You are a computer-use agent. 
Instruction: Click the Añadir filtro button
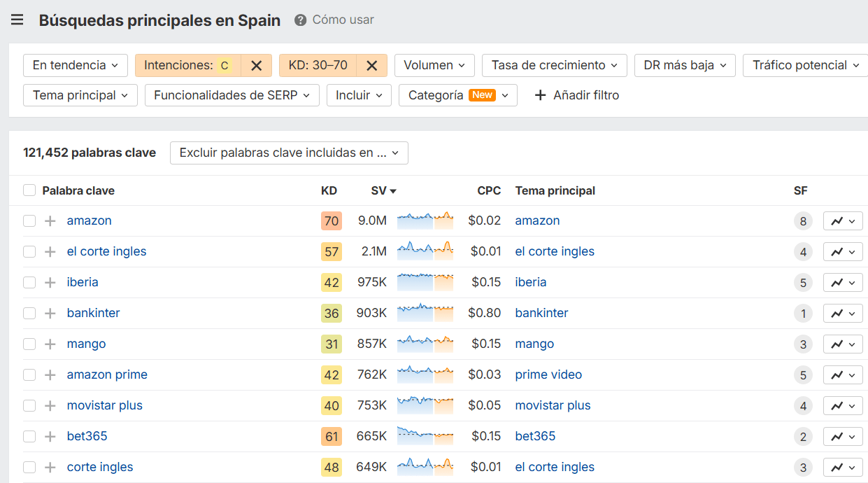coord(577,95)
